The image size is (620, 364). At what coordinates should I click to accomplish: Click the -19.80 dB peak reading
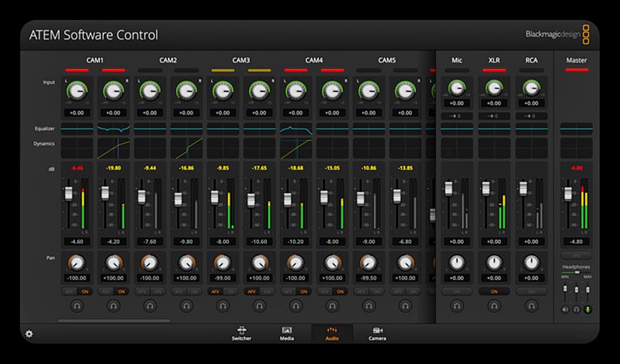(x=113, y=168)
